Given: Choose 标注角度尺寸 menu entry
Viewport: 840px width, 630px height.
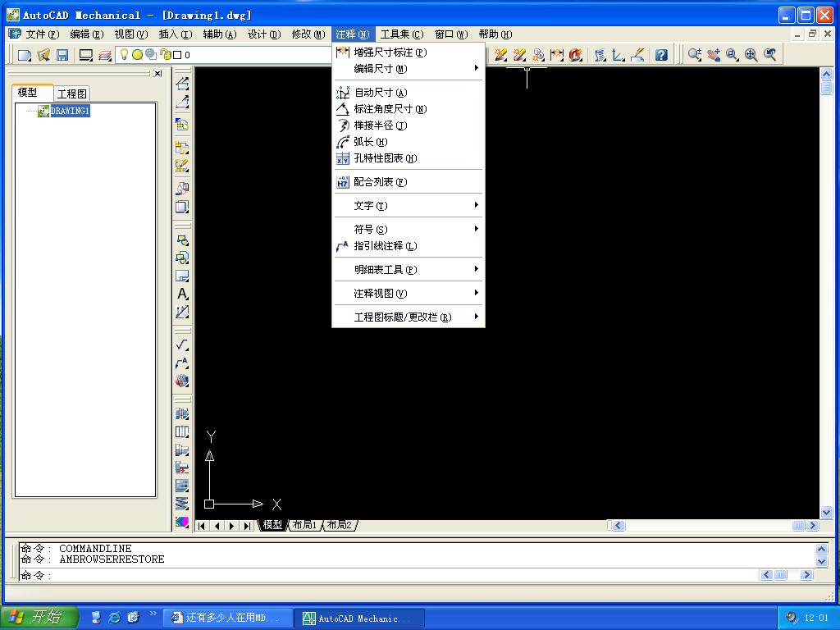Looking at the screenshot, I should click(x=409, y=109).
